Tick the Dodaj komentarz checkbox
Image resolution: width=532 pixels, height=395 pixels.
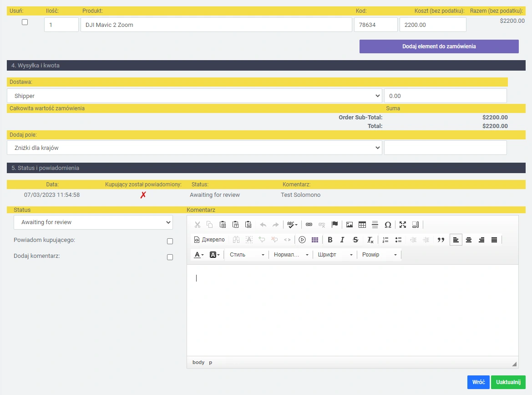[x=170, y=257]
